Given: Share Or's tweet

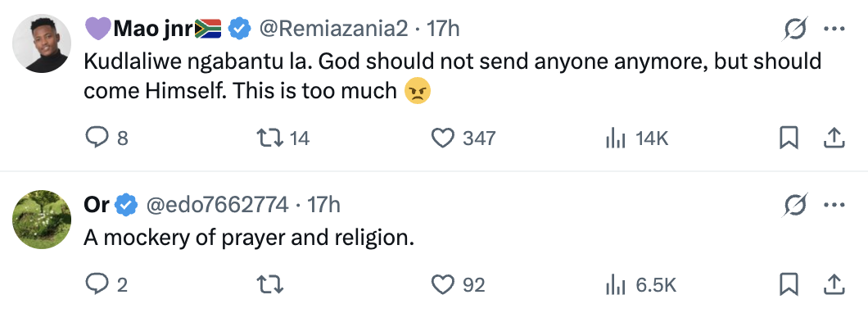Looking at the screenshot, I should (833, 285).
